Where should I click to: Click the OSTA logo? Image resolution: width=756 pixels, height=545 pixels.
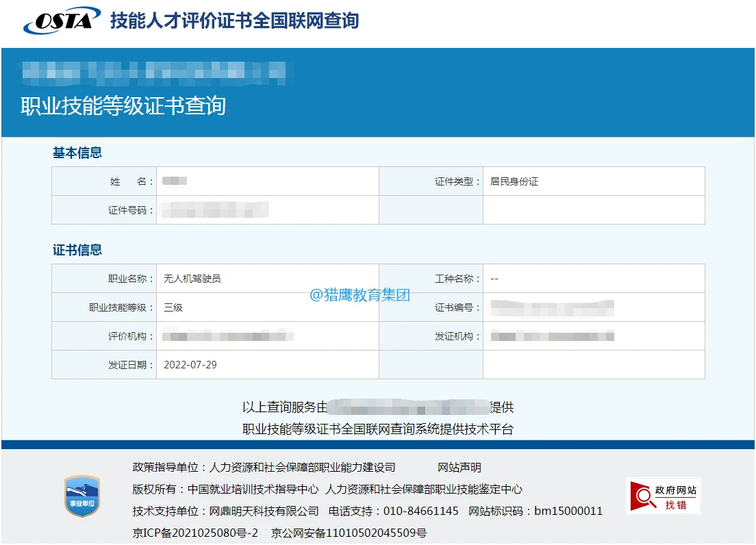62,21
